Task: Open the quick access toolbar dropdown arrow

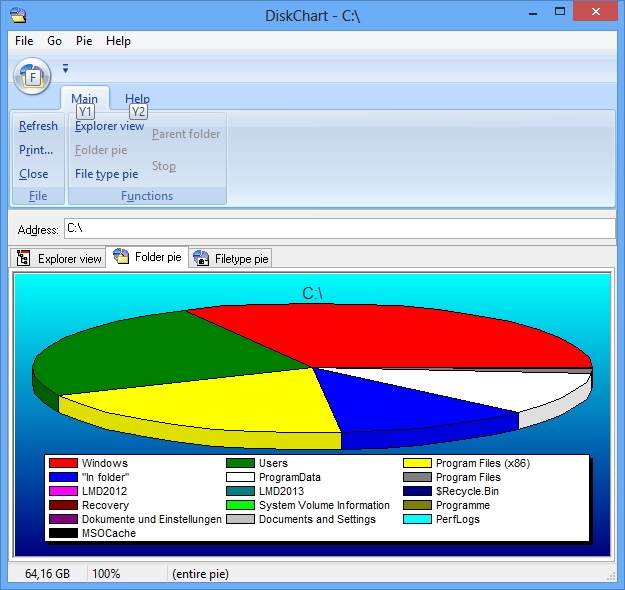Action: pyautogui.click(x=66, y=69)
